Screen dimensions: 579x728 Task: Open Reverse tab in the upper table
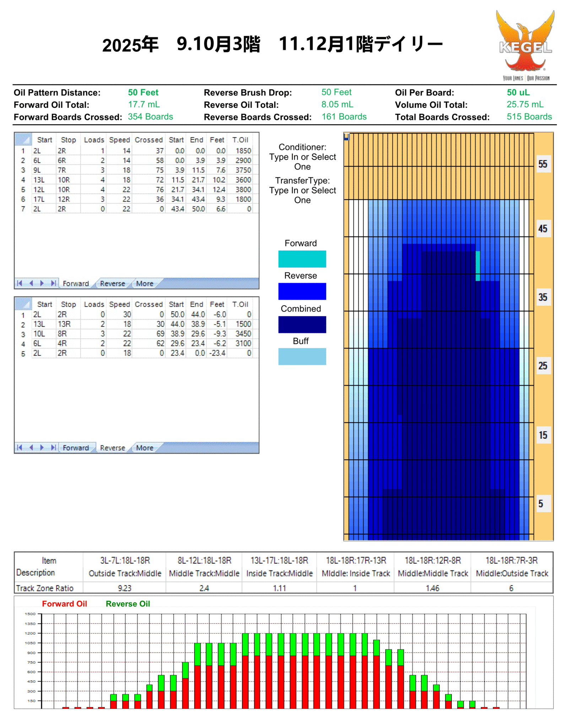(112, 283)
